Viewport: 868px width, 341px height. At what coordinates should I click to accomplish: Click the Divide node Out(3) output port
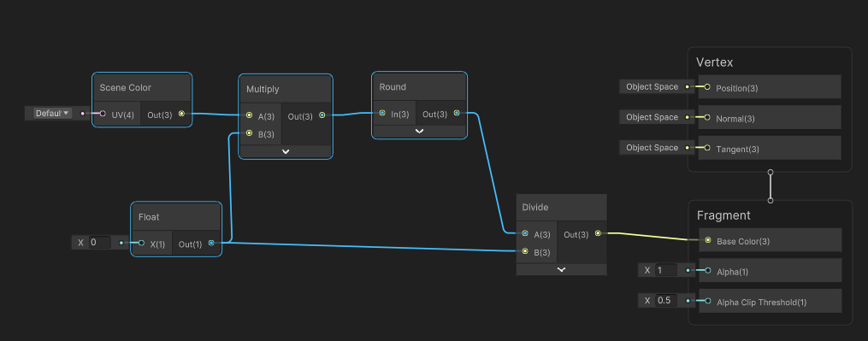pos(598,233)
